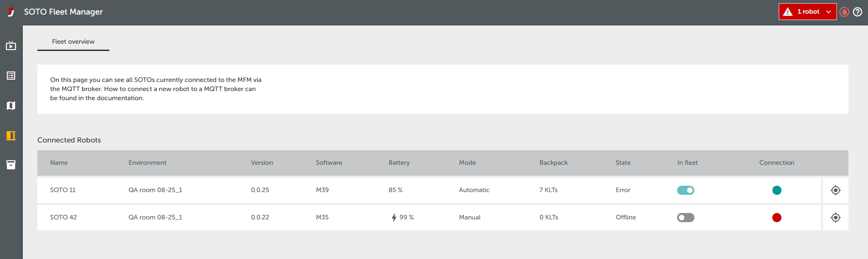Open the map sidebar icon
868x259 pixels.
click(x=11, y=106)
